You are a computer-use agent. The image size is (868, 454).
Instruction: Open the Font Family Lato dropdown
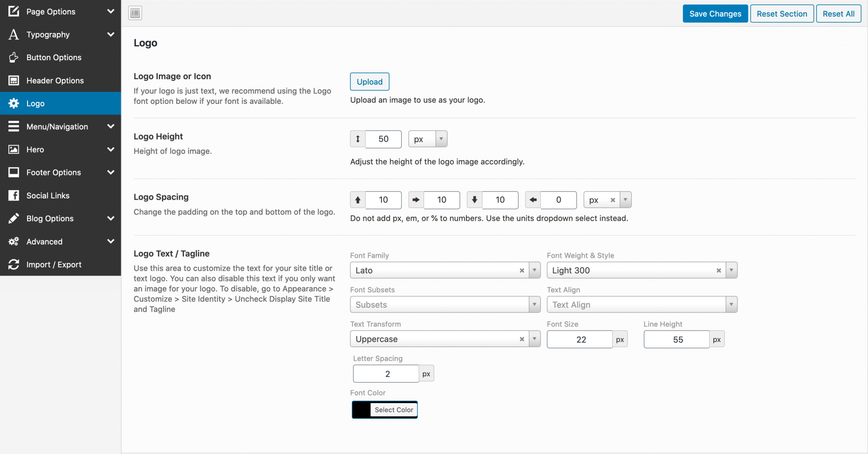(445, 270)
